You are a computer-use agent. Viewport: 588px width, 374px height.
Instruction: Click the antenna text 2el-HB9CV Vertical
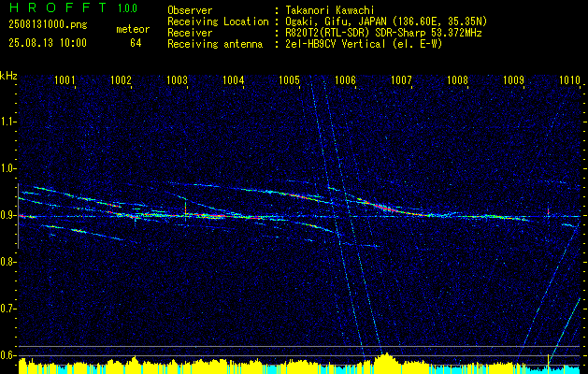336,44
